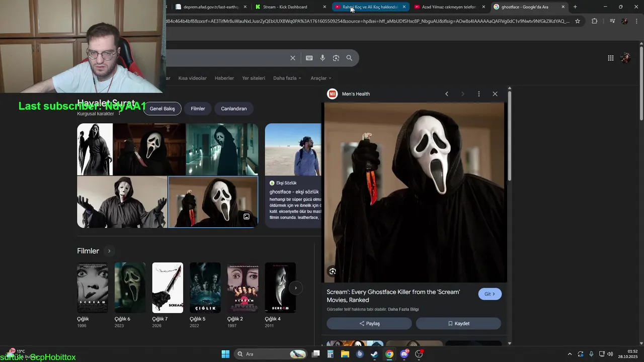
Task: Show hidden system tray icons
Action: click(570, 354)
